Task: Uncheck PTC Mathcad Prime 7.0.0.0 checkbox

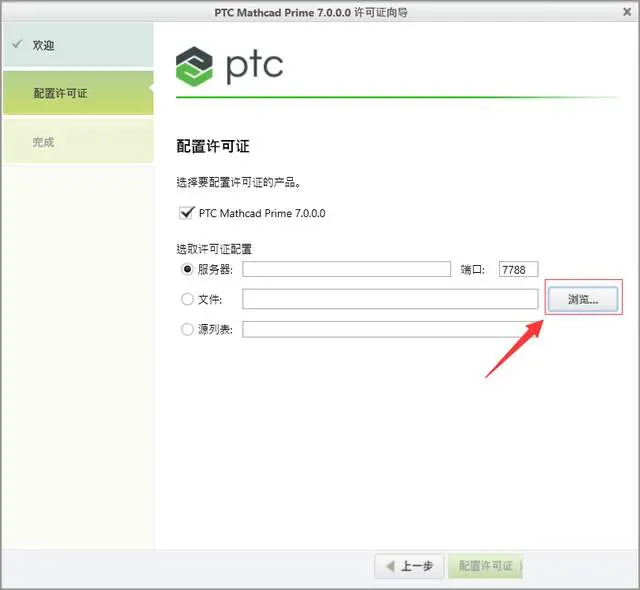Action: point(187,213)
